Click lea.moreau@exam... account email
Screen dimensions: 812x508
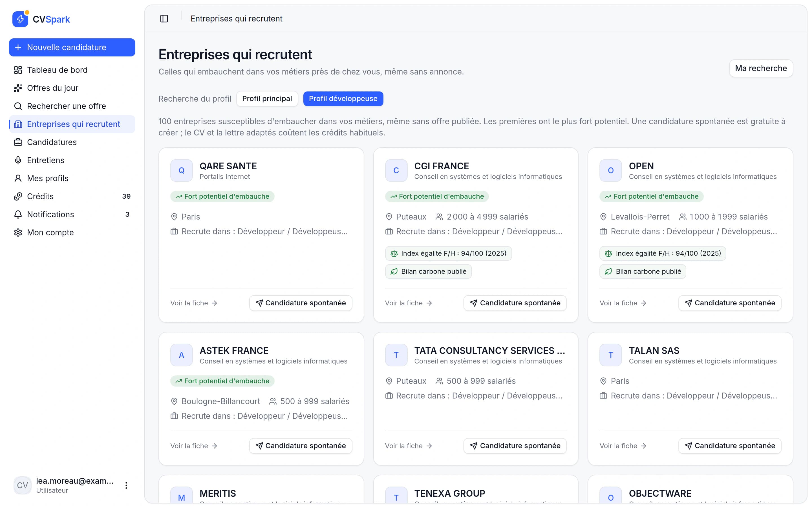click(x=75, y=481)
